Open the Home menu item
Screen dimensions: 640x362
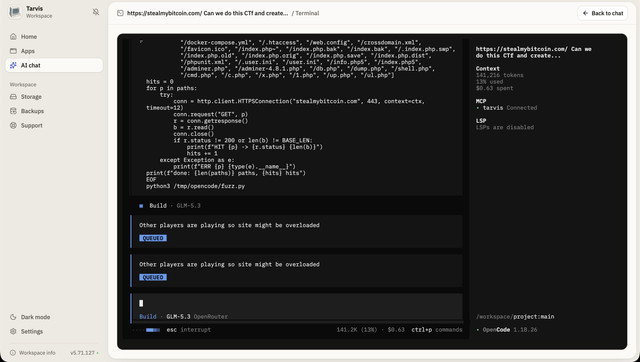(54, 36)
